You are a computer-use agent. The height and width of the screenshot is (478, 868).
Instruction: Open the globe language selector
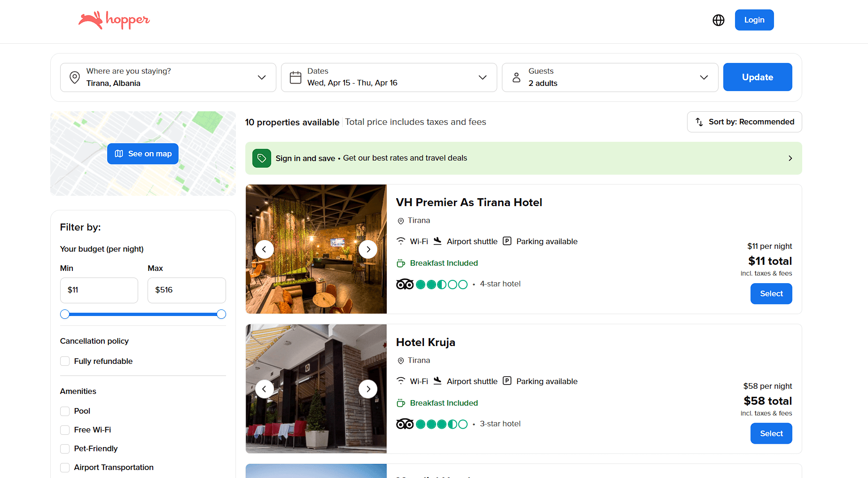[718, 20]
